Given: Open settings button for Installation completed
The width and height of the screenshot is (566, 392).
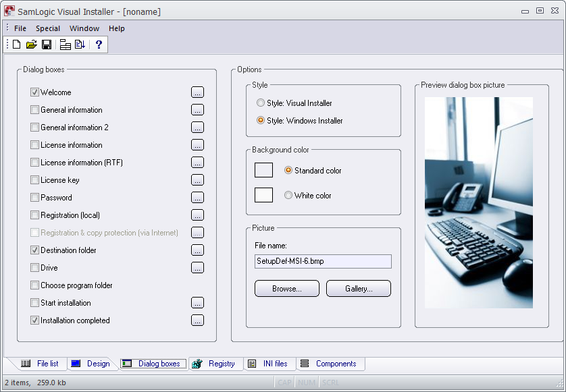Looking at the screenshot, I should coord(197,320).
